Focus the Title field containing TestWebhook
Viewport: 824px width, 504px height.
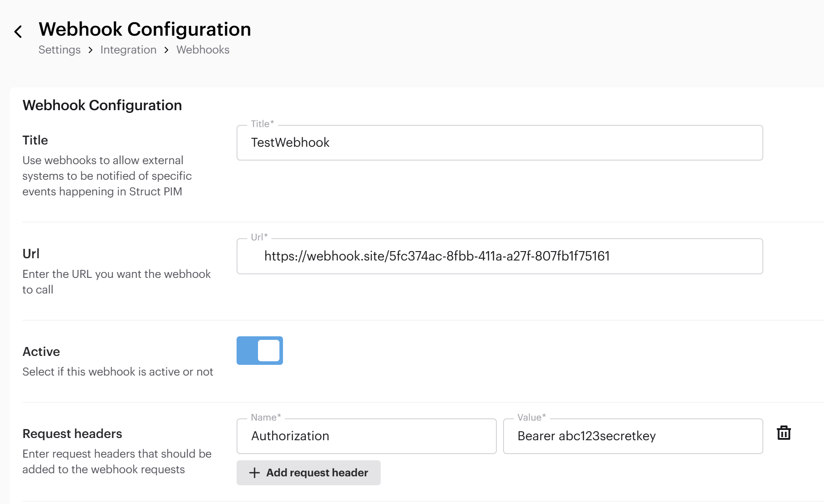point(499,143)
